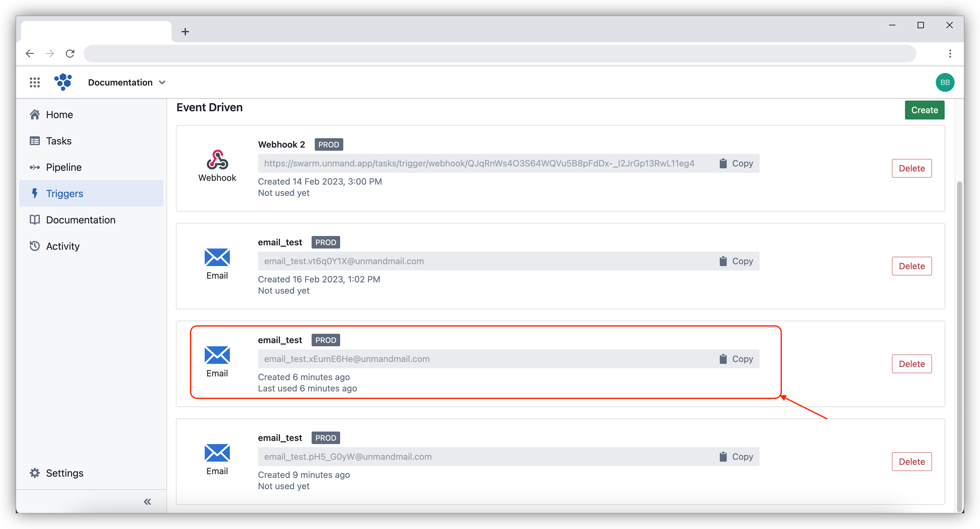Open the browser three-dot menu
The height and width of the screenshot is (529, 980).
pyautogui.click(x=949, y=53)
